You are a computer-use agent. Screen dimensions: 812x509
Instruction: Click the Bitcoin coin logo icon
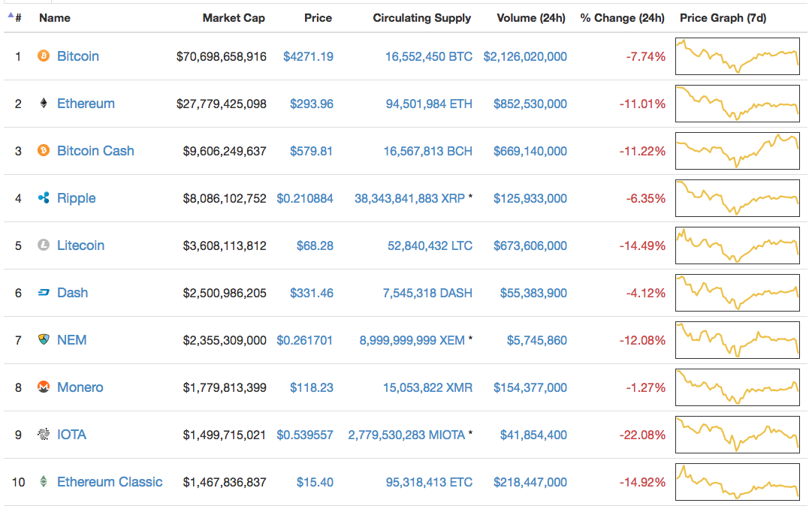[x=44, y=56]
